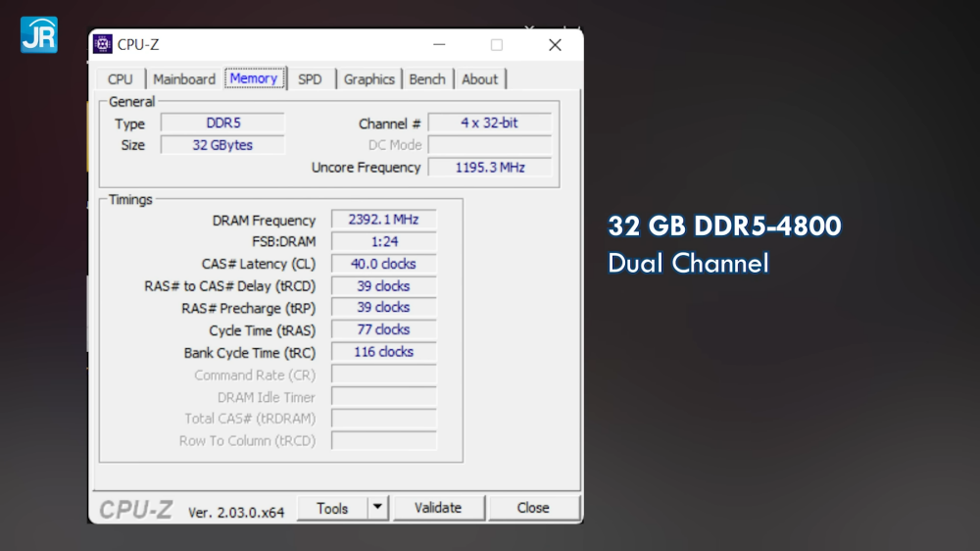Open the SPD tab
The height and width of the screenshot is (551, 980).
(x=310, y=79)
